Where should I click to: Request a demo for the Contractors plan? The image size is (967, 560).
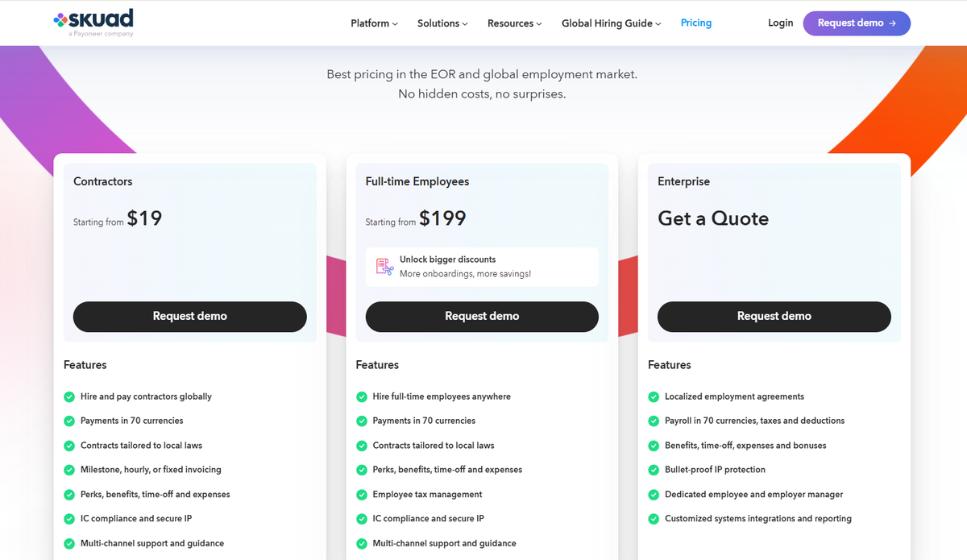coord(190,317)
